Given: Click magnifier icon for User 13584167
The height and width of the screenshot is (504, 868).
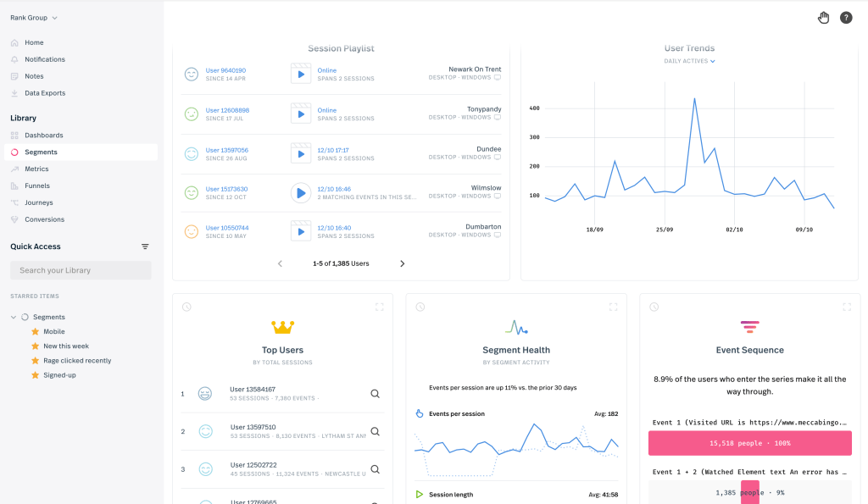Looking at the screenshot, I should coord(375,394).
